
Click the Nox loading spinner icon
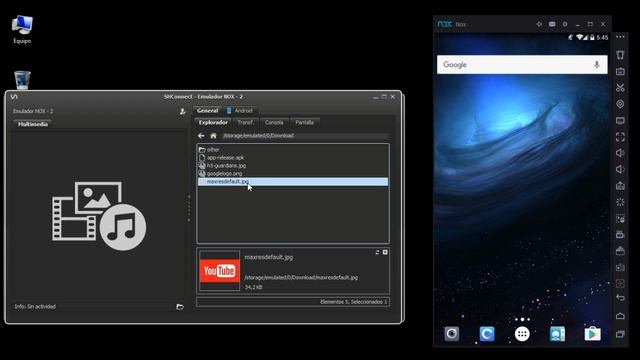[x=620, y=202]
